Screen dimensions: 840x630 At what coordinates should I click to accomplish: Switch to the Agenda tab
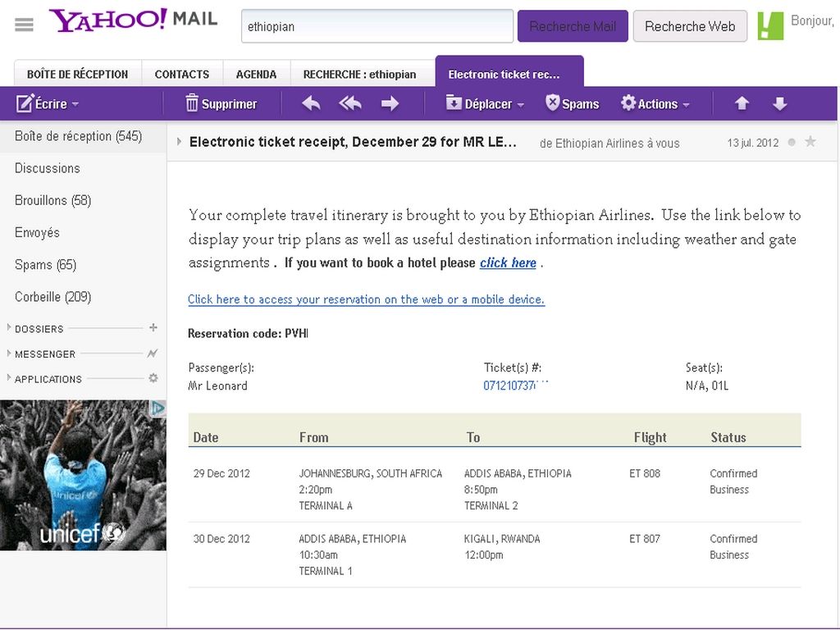256,74
